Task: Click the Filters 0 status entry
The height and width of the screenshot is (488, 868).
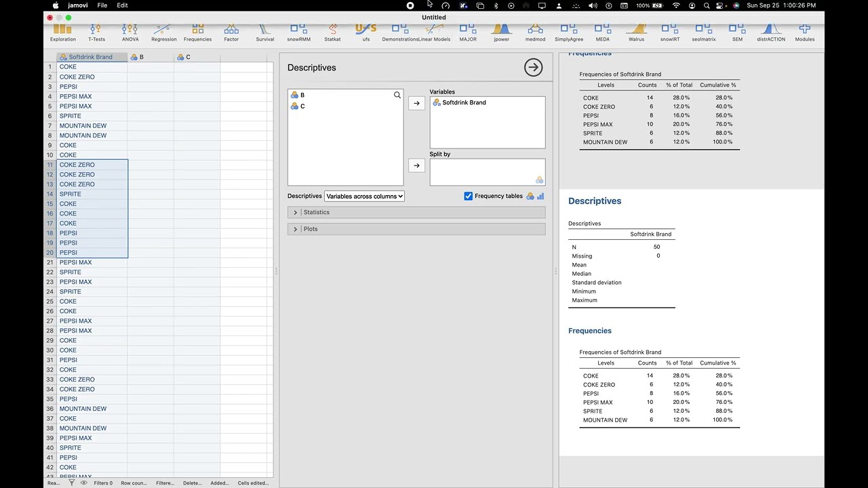Action: click(103, 483)
